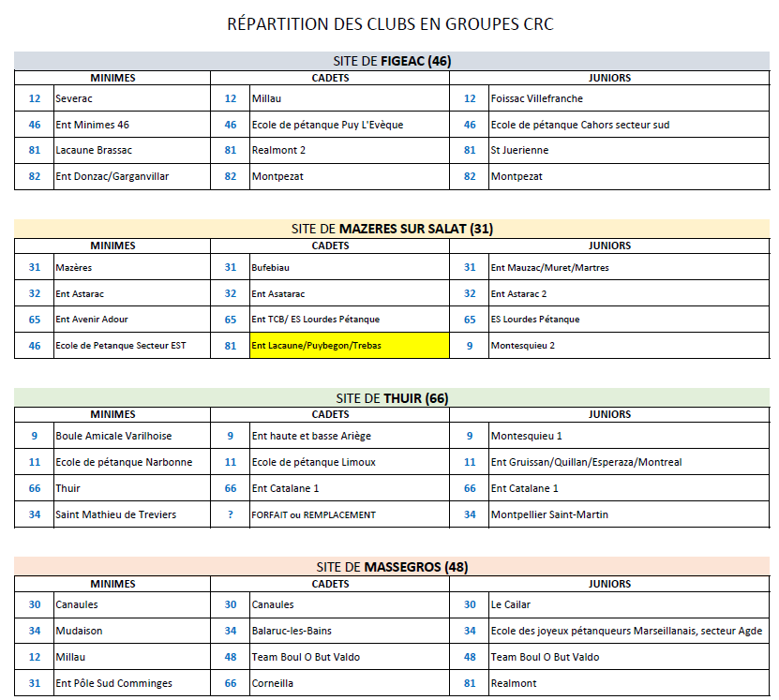
Task: Select the Mudaison cell
Action: (131, 631)
